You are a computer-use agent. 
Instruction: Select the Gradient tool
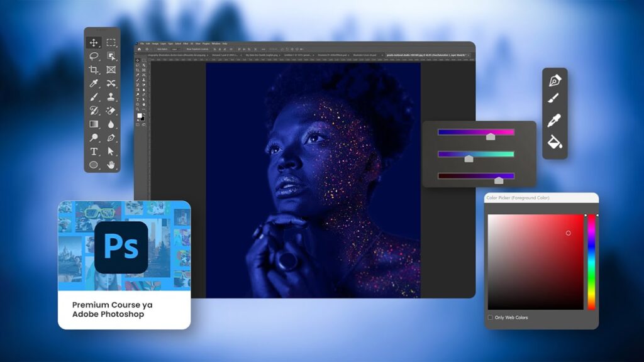click(x=94, y=124)
